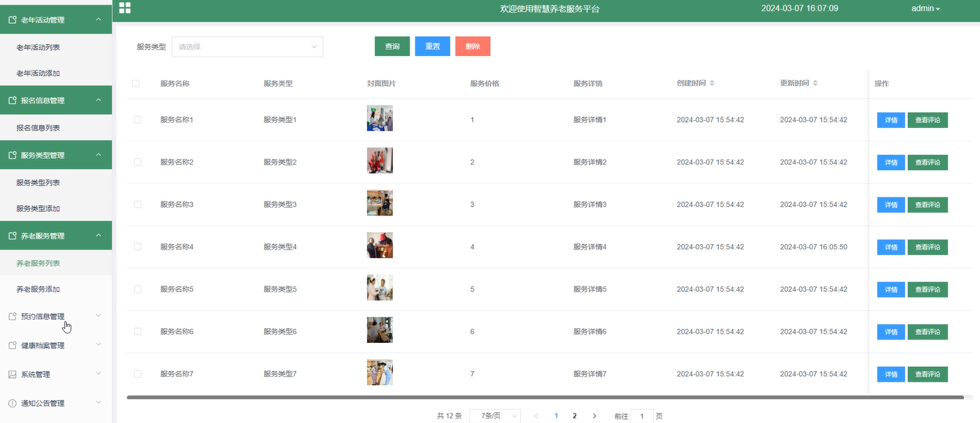
Task: Sort by 创建时间 column arrows
Action: pyautogui.click(x=712, y=83)
